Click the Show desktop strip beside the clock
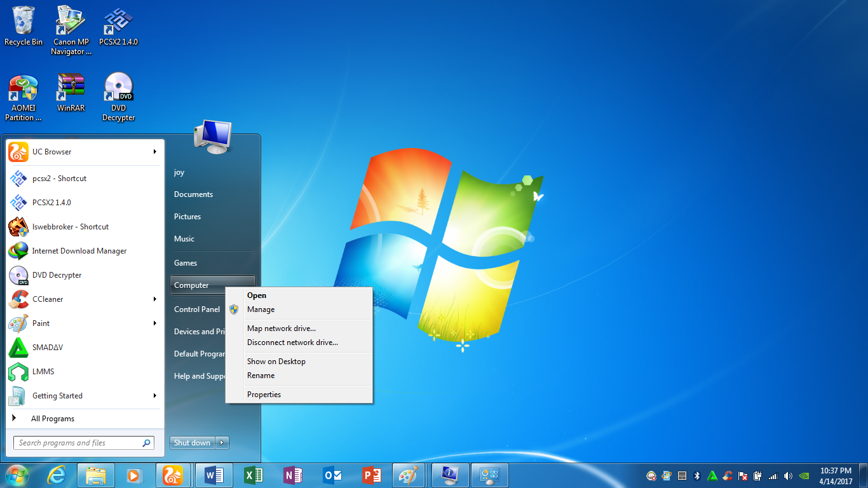 pos(863,475)
